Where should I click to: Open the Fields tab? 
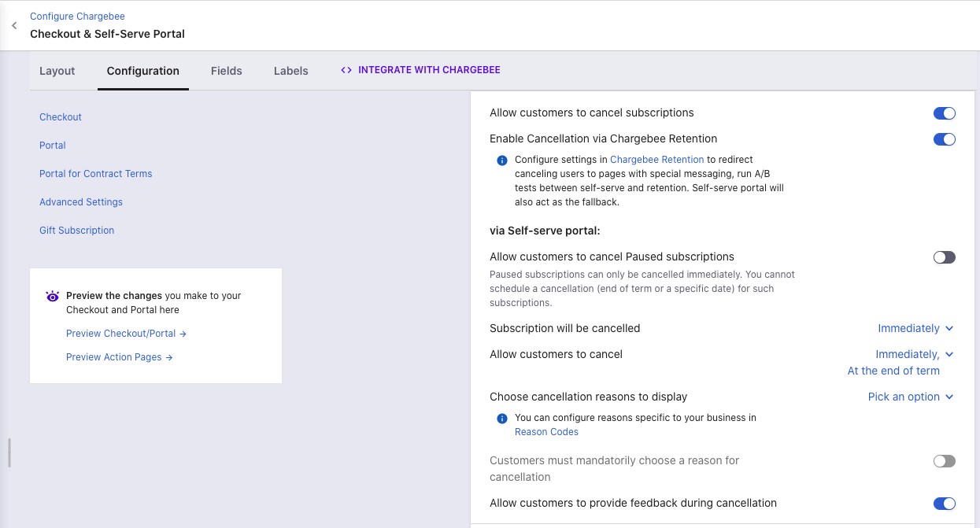(x=227, y=71)
